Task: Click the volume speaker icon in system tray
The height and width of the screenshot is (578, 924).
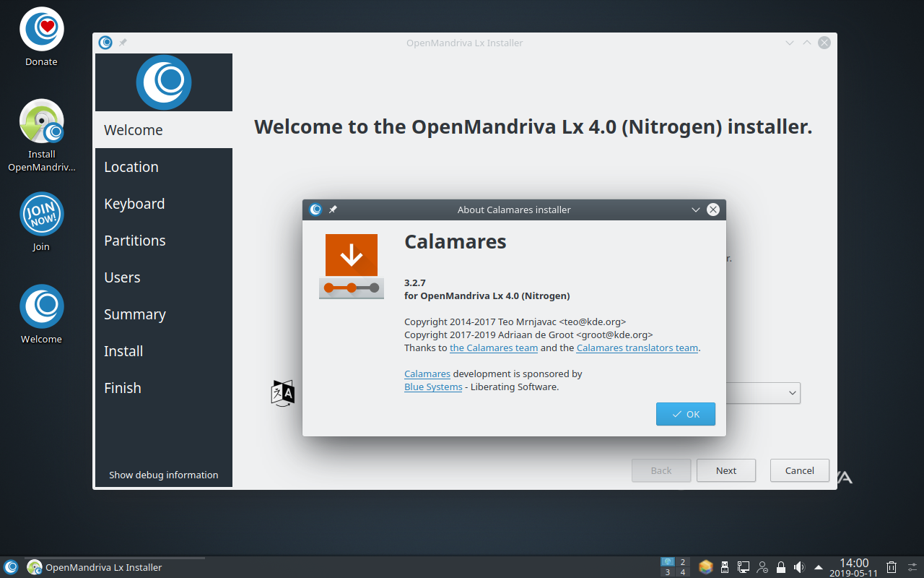Action: 799,567
